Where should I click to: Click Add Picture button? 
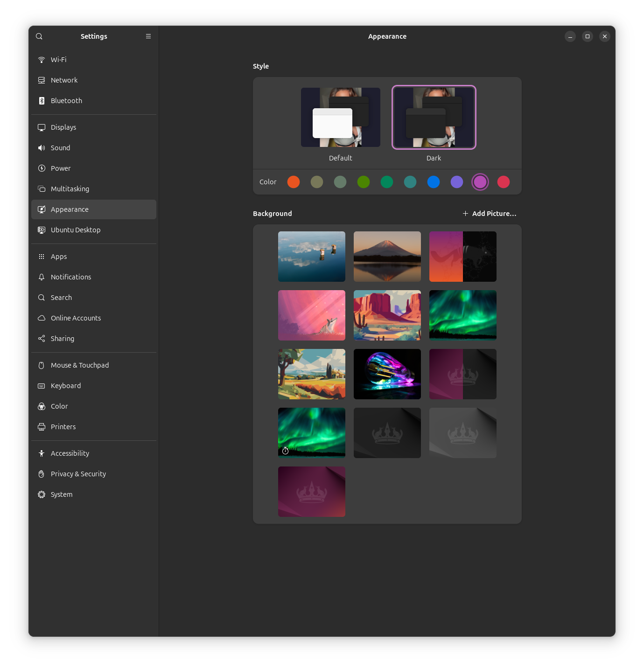[490, 214]
